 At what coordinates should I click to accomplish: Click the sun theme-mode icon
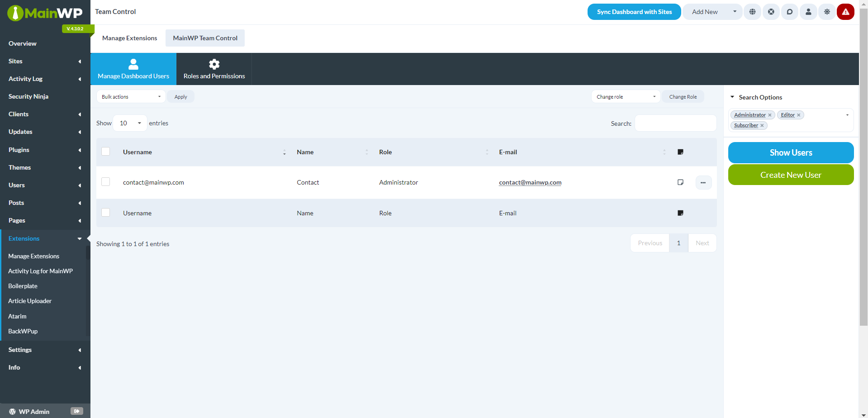tap(827, 12)
